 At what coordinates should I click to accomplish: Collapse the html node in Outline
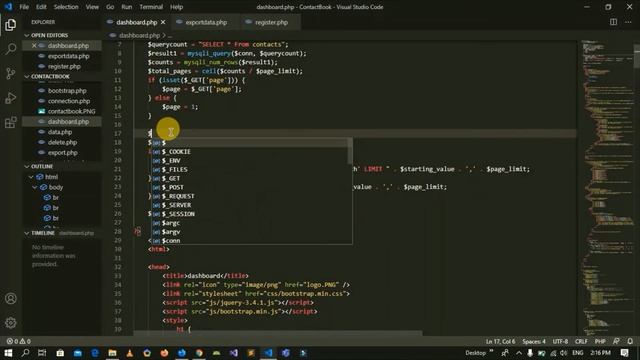click(x=31, y=177)
